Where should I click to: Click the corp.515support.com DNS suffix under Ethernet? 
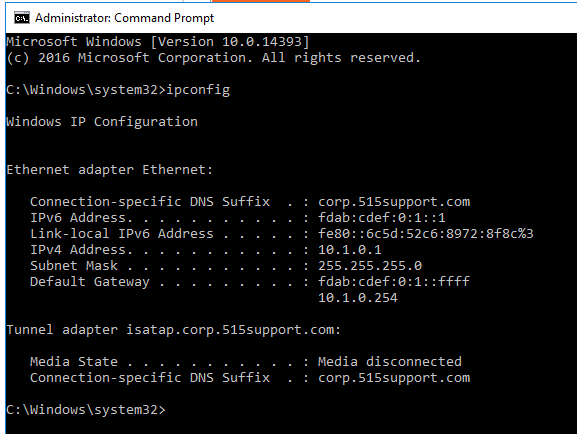394,202
